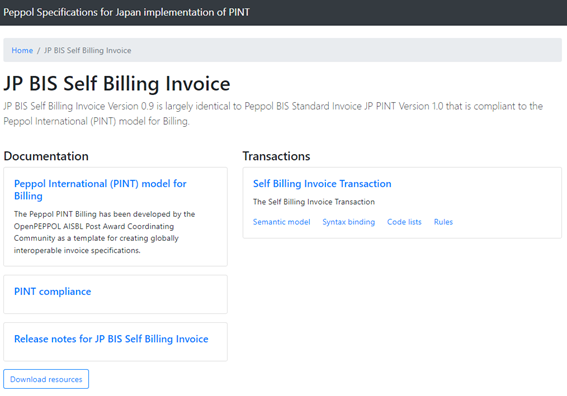Click the Download resources button
Image resolution: width=567 pixels, height=396 pixels.
(46, 379)
